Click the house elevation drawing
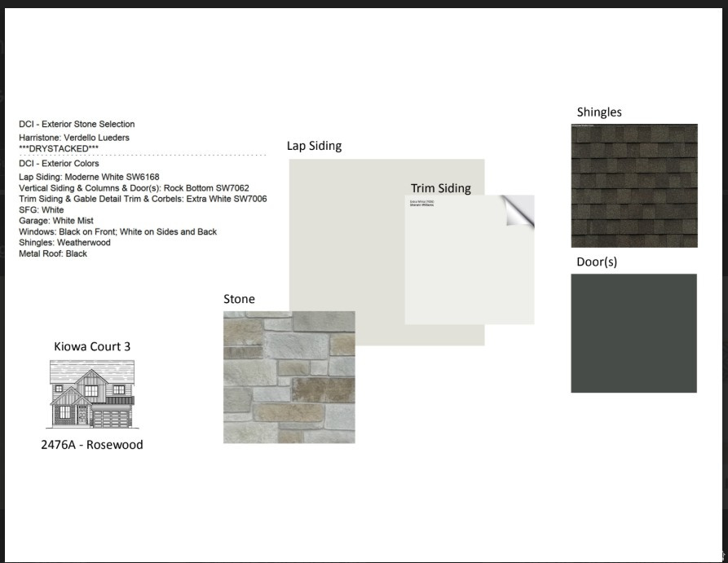 click(x=91, y=394)
